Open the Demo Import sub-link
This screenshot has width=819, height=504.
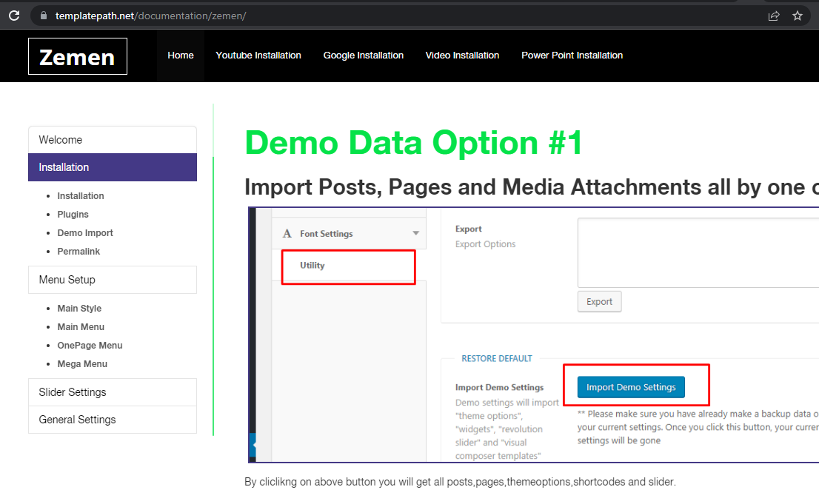point(85,233)
